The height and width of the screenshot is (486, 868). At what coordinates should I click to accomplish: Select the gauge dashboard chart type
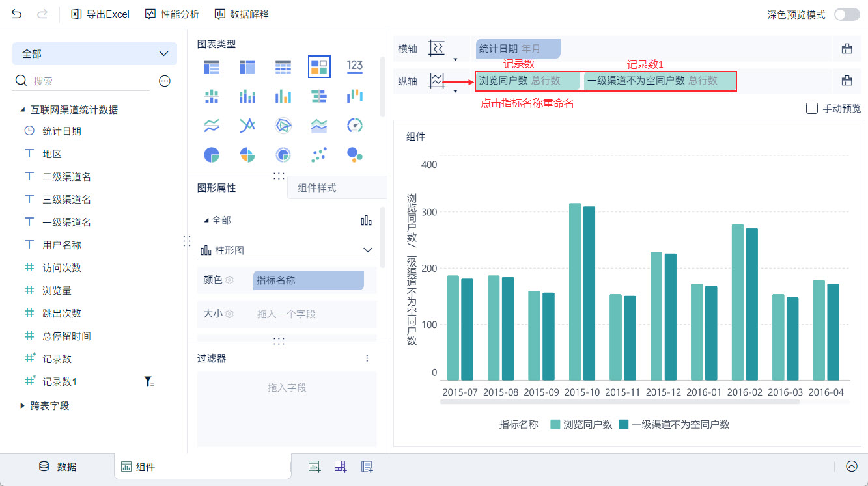tap(355, 126)
